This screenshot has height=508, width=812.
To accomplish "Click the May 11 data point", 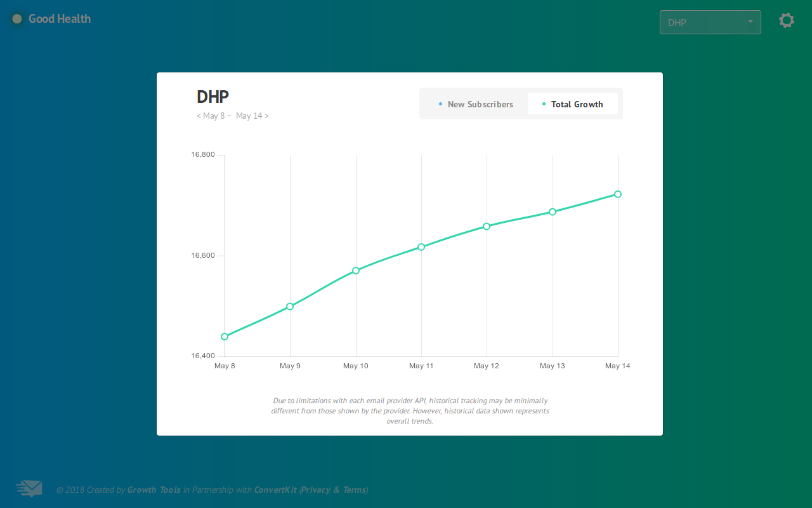I will (421, 247).
